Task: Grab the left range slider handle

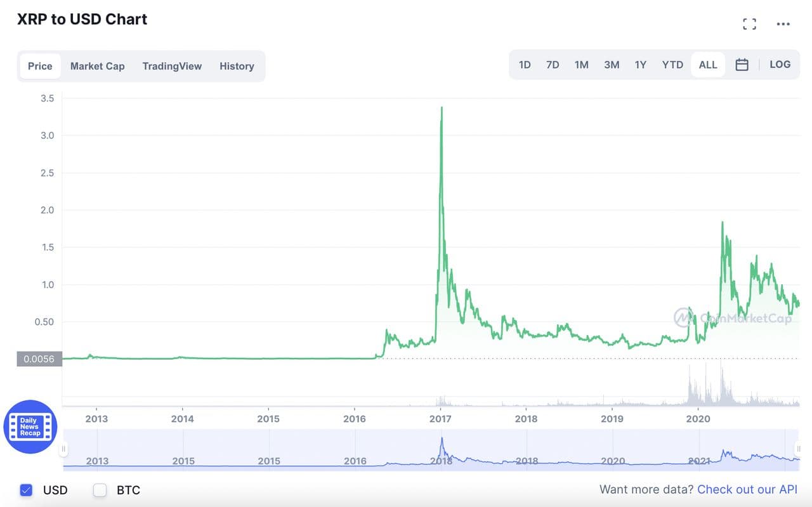Action: point(63,449)
